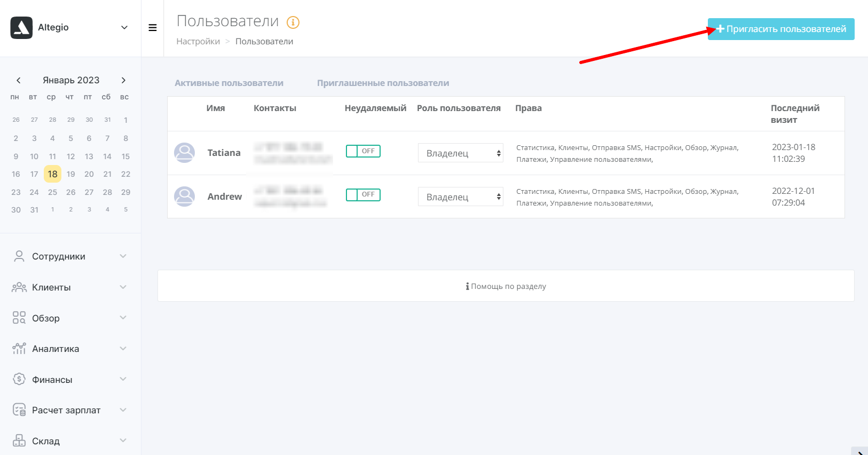Switch to Приглашенные пользователи tab
The height and width of the screenshot is (455, 868).
click(383, 83)
